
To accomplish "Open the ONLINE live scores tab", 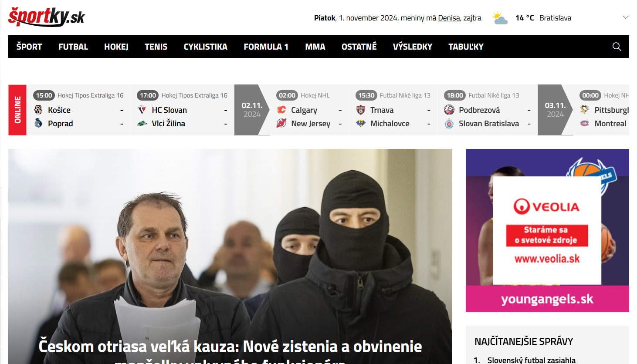I will pos(17,110).
